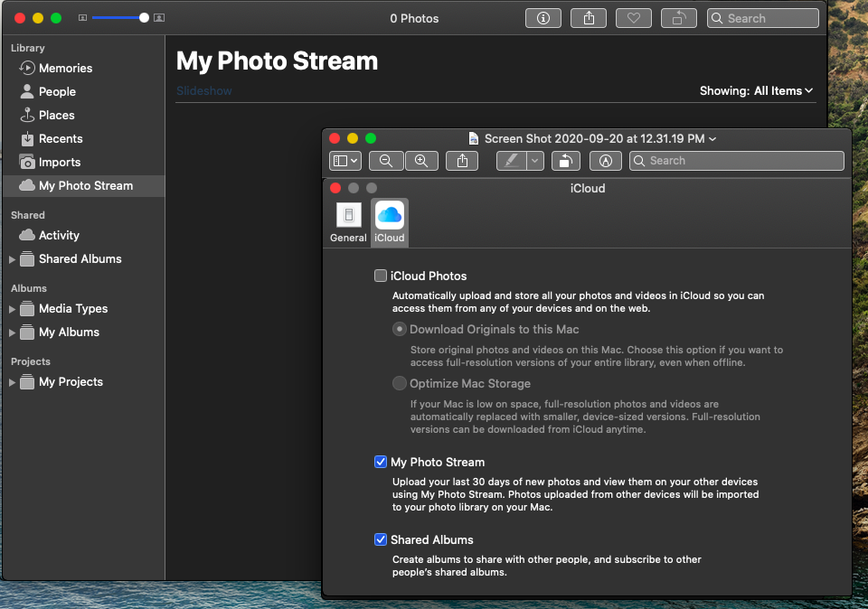
Task: Expand the Shared Albums disclosure triangle
Action: point(12,258)
